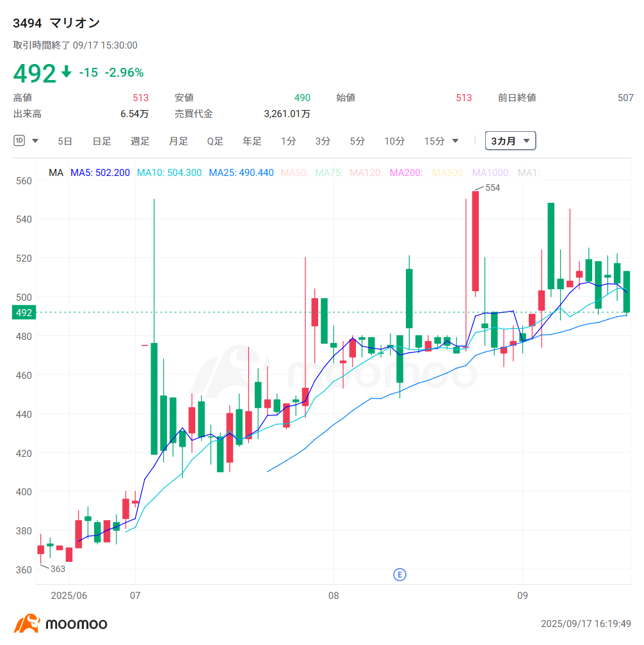Open the 15分 interval dropdown

tap(442, 141)
